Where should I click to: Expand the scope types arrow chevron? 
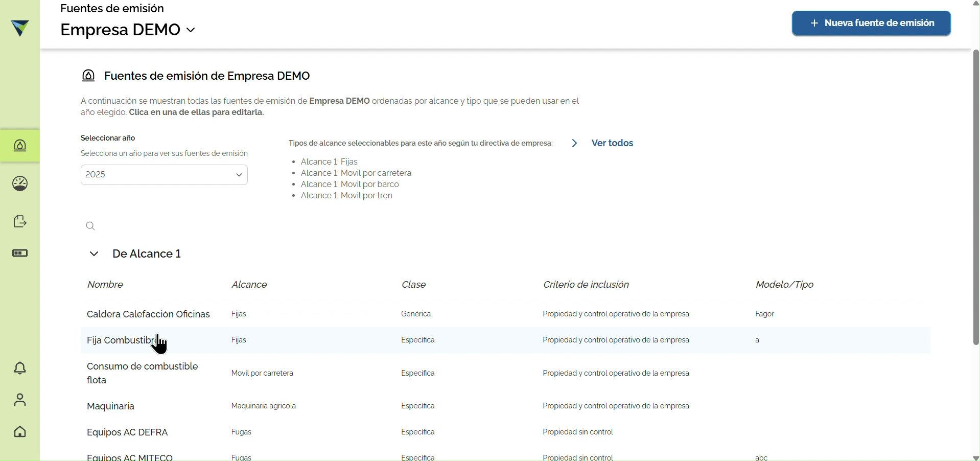click(575, 144)
